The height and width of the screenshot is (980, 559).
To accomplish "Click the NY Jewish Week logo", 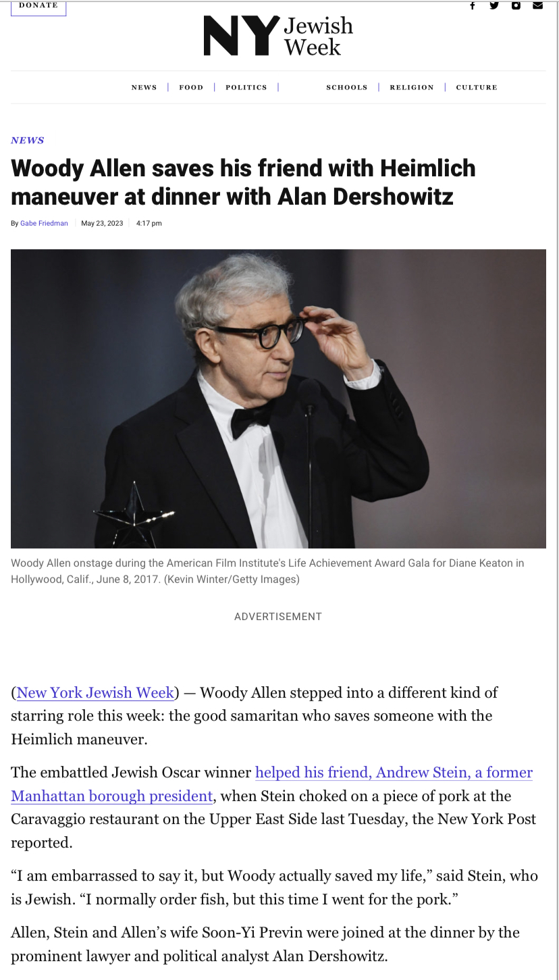I will click(x=278, y=36).
